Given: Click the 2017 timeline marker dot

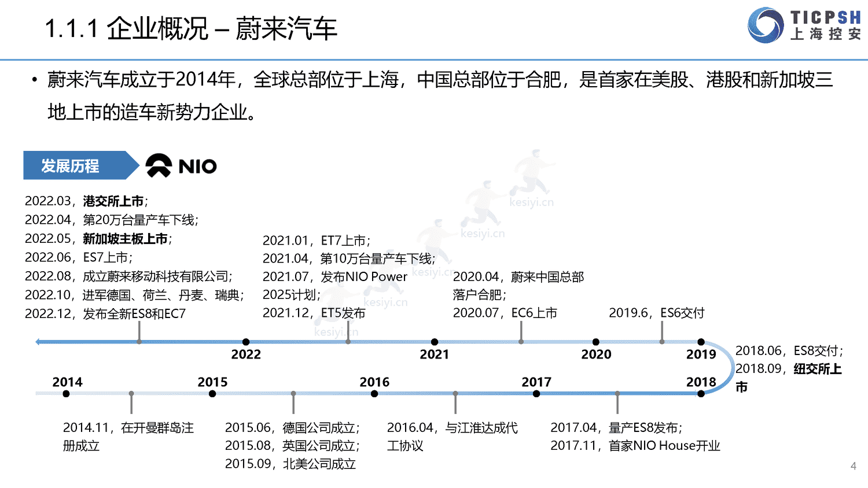Looking at the screenshot, I should click(x=536, y=394).
